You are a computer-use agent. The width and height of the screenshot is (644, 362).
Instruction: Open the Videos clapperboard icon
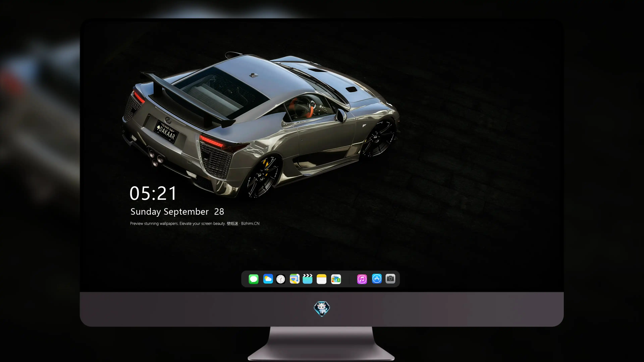[x=308, y=279]
